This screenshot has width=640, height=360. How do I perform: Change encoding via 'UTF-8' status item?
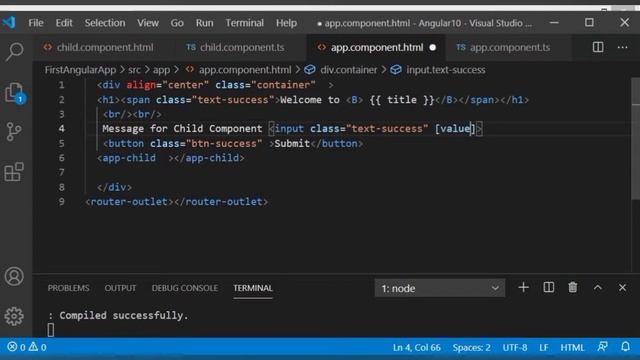coord(515,347)
